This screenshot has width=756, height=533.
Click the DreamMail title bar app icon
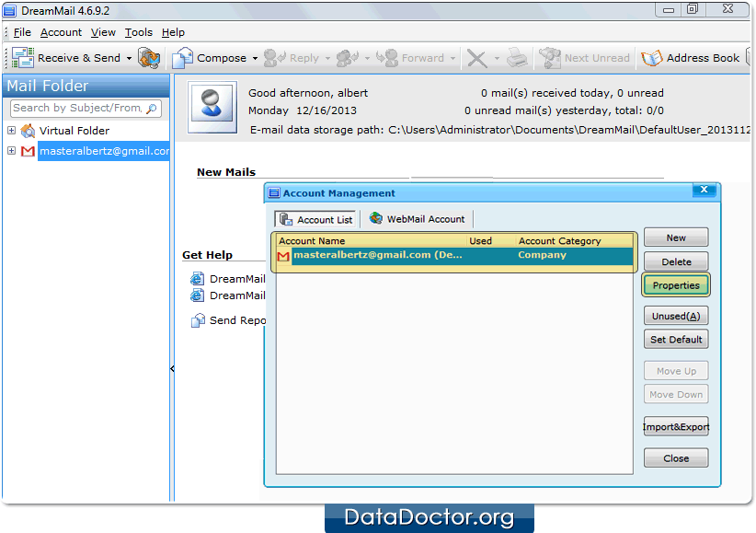click(9, 11)
